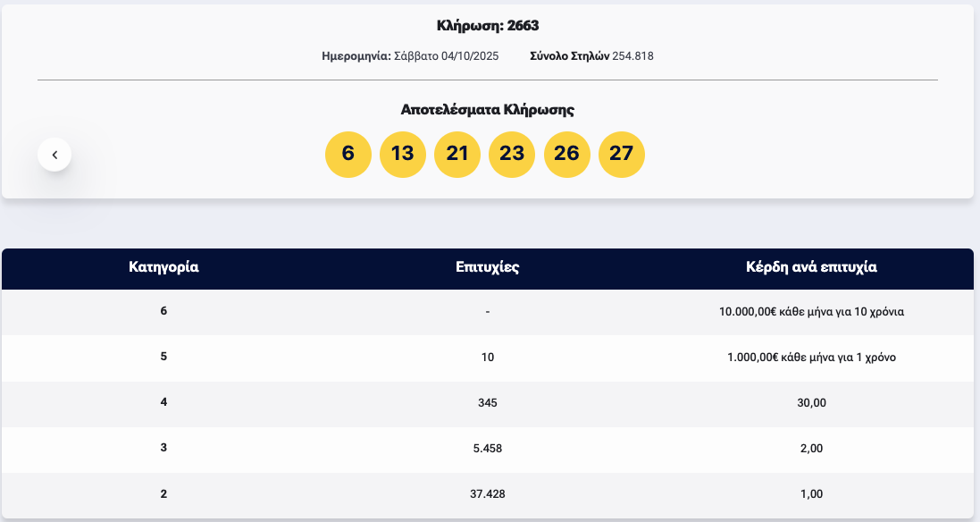Click the Σύνολο Στηλών value 254.818
980x522 pixels.
pyautogui.click(x=632, y=55)
